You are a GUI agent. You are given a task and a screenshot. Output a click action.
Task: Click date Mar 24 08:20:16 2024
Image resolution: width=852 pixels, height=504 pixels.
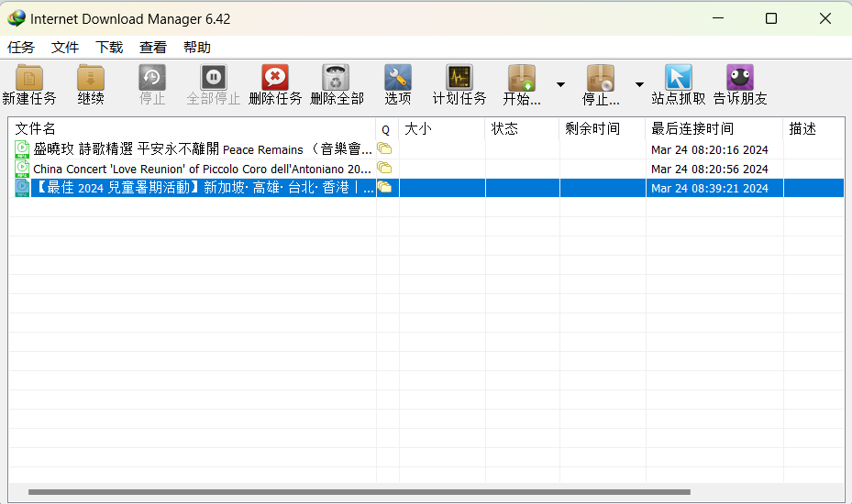click(710, 149)
